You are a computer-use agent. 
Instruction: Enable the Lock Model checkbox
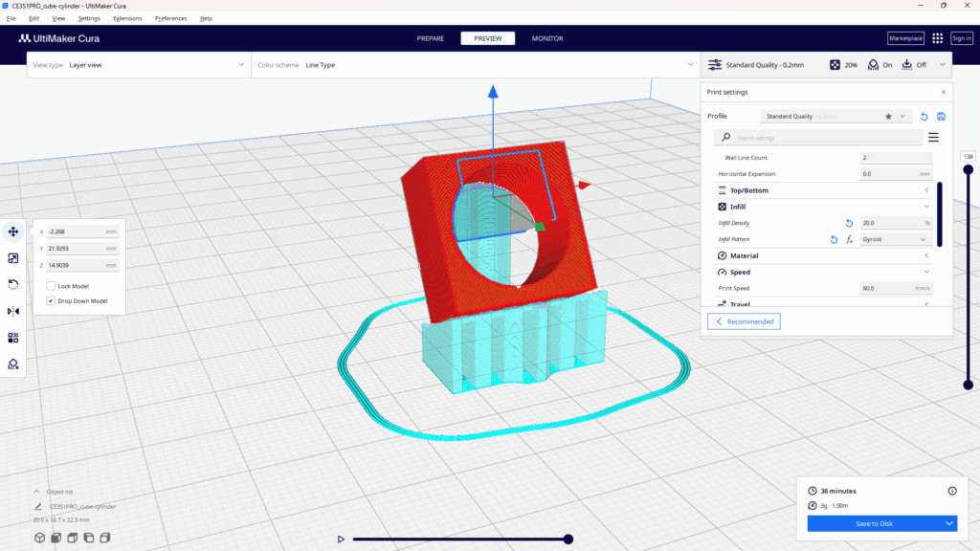point(53,285)
